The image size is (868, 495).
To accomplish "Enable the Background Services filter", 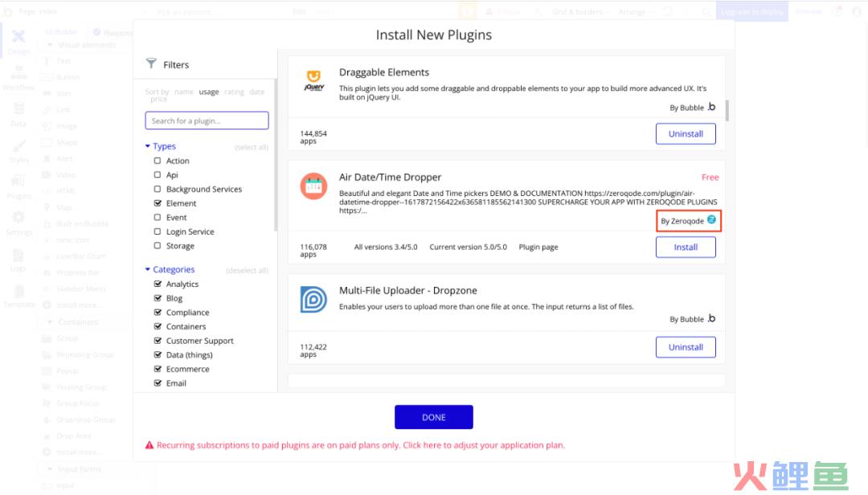I will click(x=158, y=189).
